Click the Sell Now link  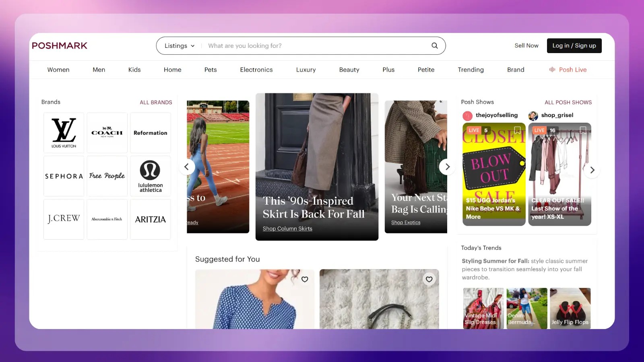[526, 45]
